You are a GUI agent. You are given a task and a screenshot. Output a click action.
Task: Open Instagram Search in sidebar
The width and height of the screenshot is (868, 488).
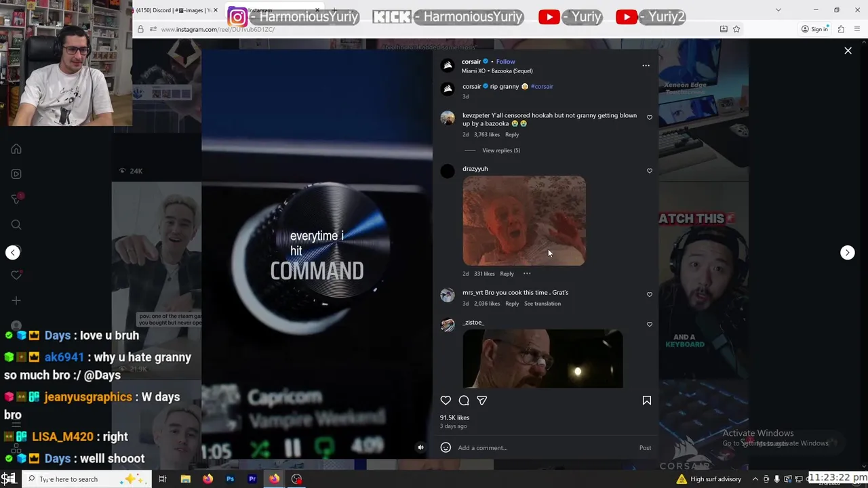[16, 224]
